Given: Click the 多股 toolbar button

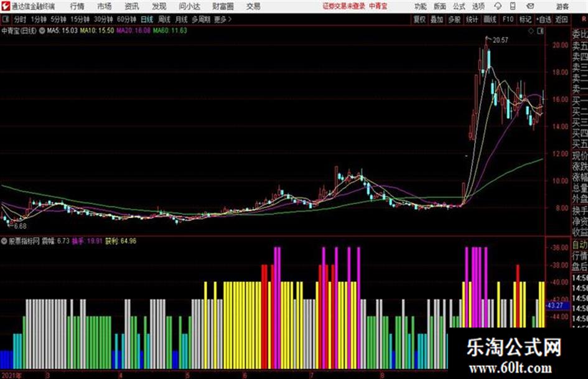Looking at the screenshot, I should tap(454, 19).
